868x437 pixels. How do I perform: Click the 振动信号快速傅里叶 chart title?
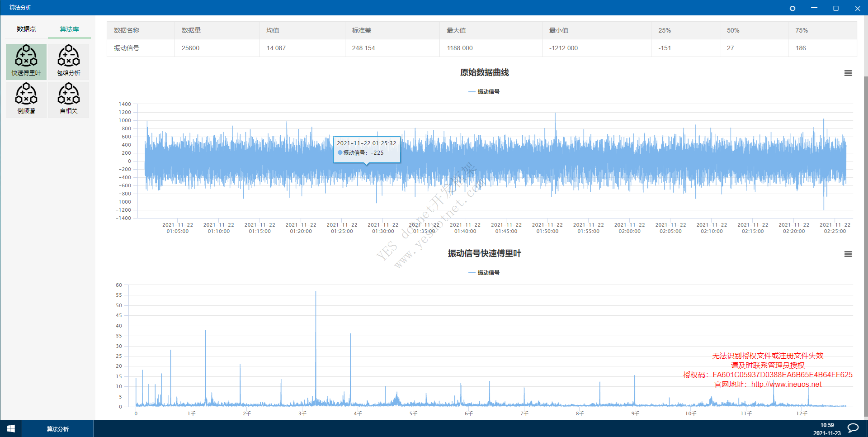484,253
